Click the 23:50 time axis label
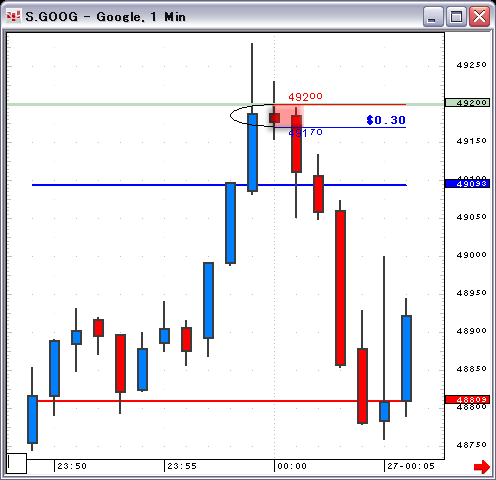 [72, 466]
